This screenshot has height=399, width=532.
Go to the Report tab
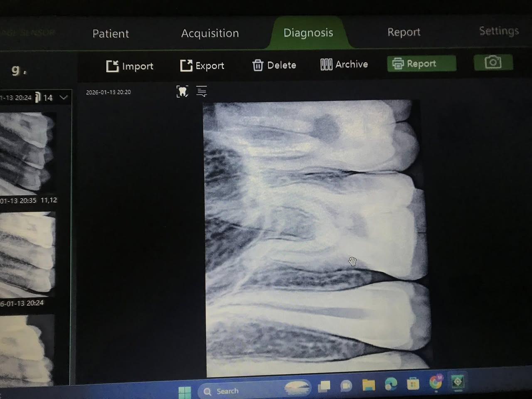(x=404, y=32)
